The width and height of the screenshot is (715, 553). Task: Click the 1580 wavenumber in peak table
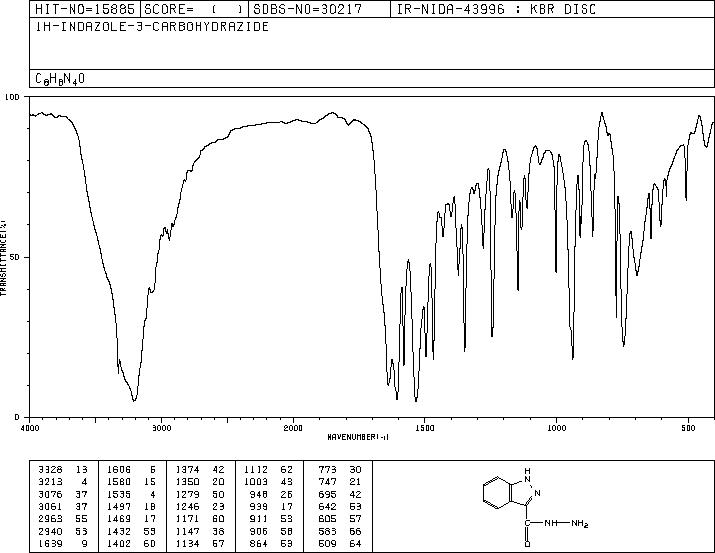coord(119,482)
